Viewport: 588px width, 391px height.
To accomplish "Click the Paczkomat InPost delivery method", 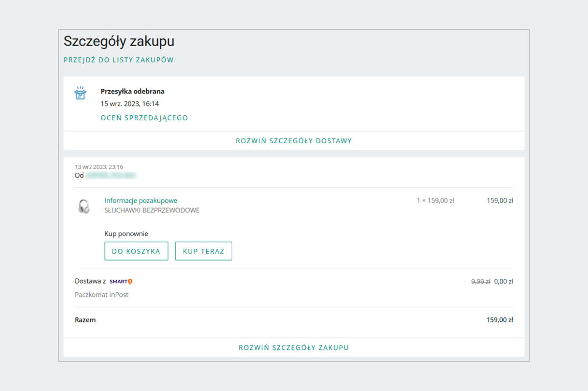I will (x=101, y=295).
